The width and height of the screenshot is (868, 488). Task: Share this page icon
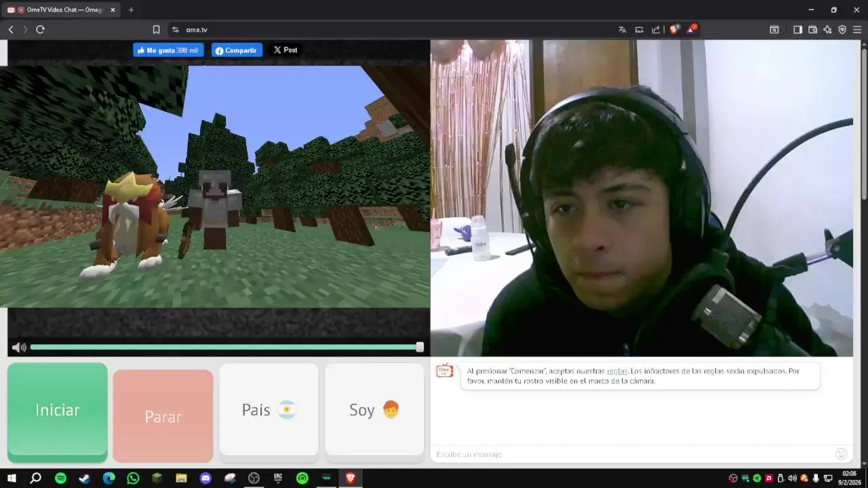click(x=656, y=30)
